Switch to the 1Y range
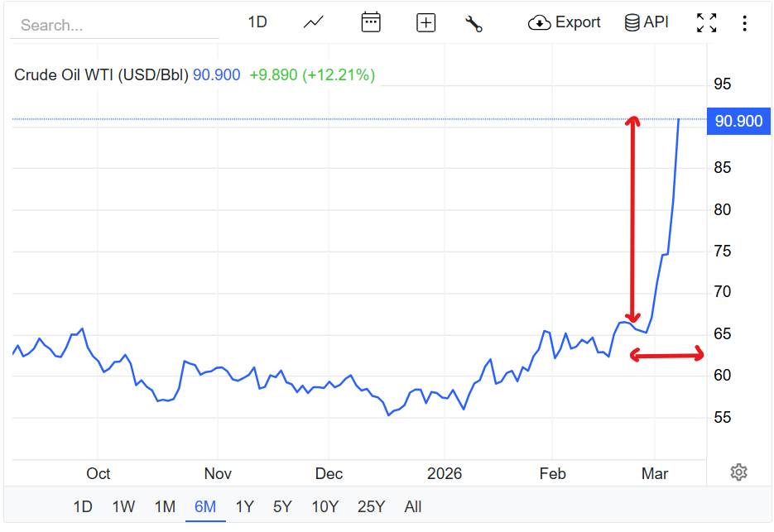This screenshot has height=532, width=774. tap(244, 506)
